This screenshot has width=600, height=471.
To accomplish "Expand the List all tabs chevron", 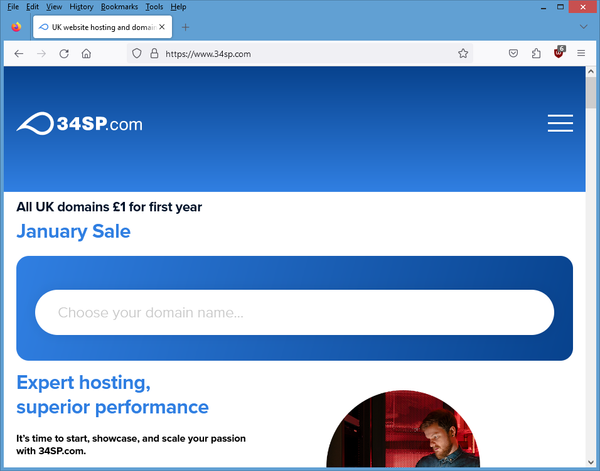I will click(584, 27).
